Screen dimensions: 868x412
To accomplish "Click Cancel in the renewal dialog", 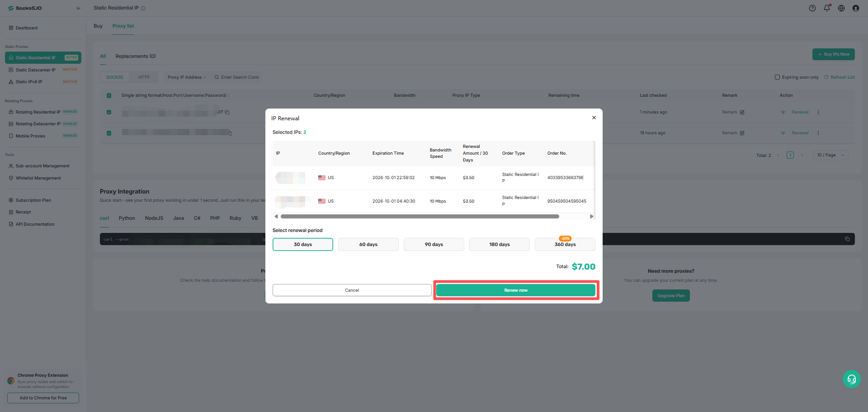I will tap(352, 290).
